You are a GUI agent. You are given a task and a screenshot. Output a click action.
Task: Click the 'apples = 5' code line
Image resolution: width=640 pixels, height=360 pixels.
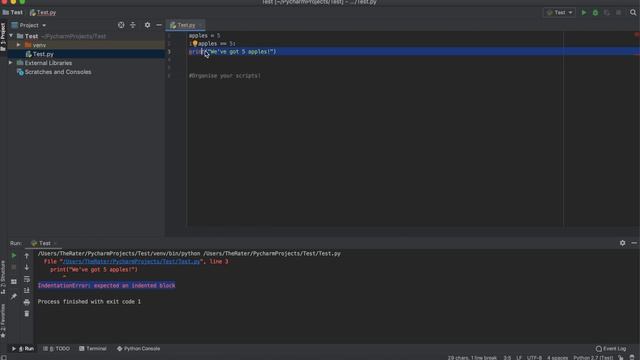point(204,36)
